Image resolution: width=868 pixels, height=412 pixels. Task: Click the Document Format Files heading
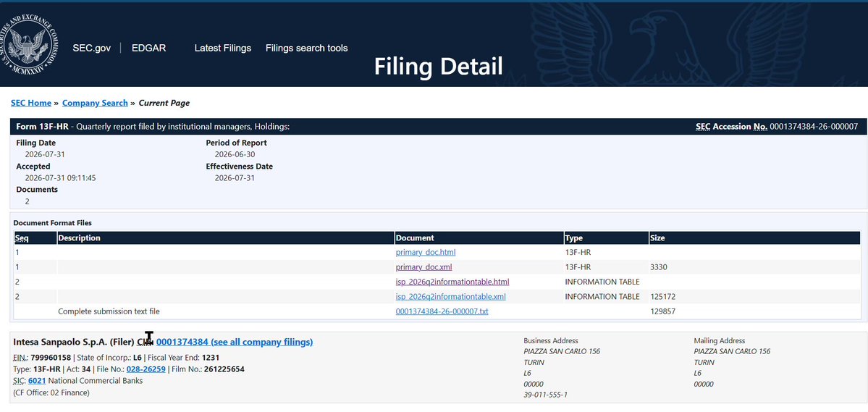coord(53,223)
